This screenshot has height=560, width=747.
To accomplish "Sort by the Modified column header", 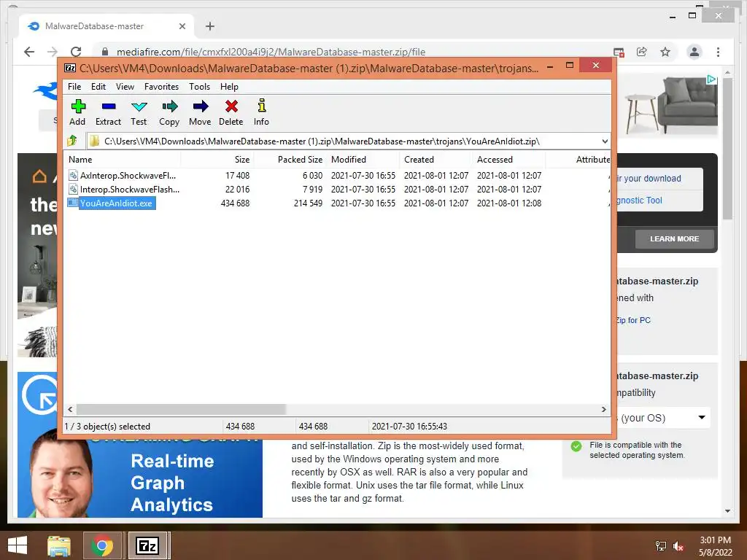I will tap(363, 160).
